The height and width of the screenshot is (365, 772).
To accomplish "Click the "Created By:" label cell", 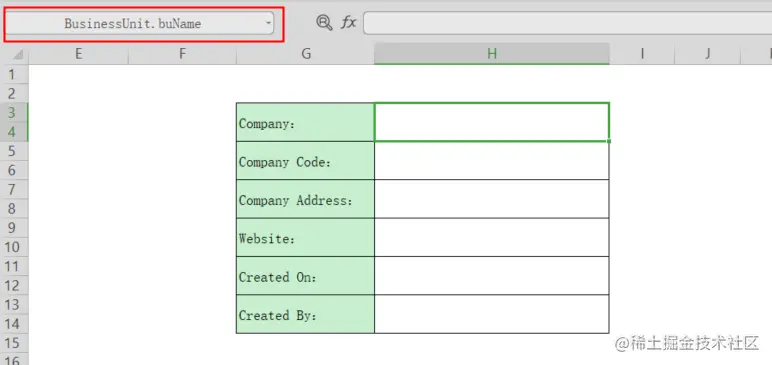I will [x=305, y=314].
